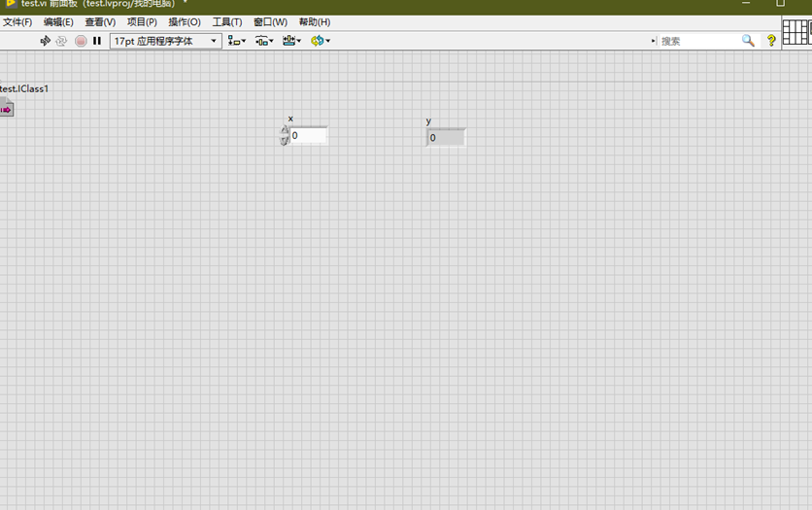This screenshot has height=510, width=812.
Task: Increment the x numeric control
Action: tap(284, 130)
